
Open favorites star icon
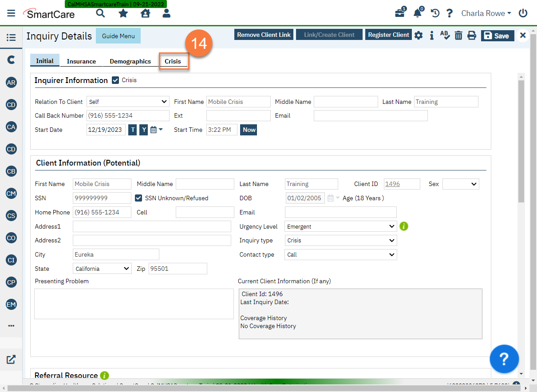[x=123, y=13]
